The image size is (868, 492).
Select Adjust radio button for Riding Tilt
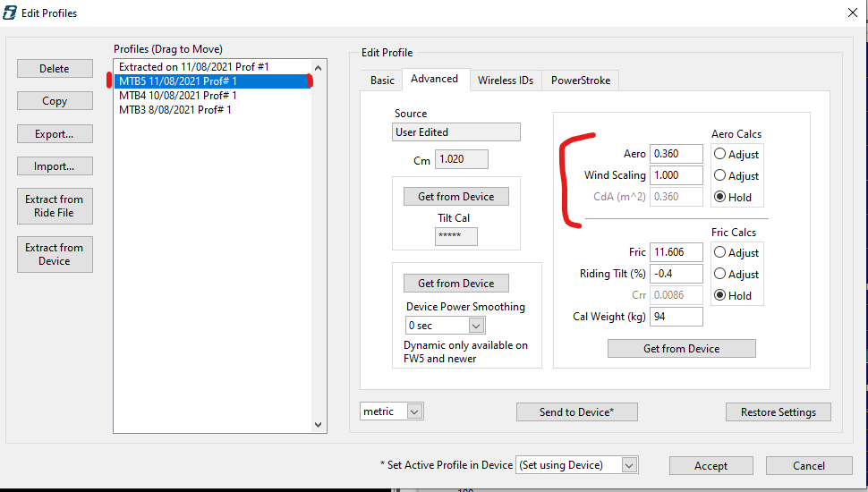point(719,274)
